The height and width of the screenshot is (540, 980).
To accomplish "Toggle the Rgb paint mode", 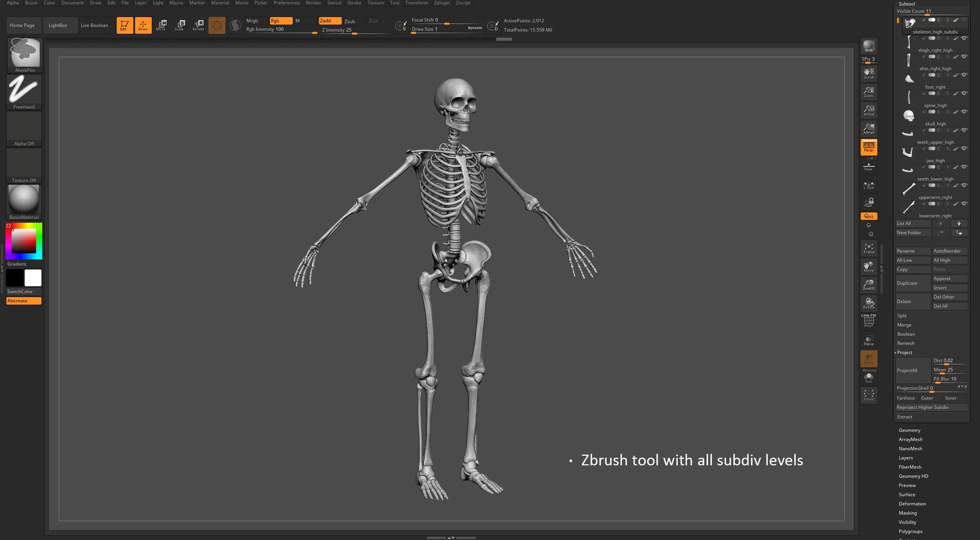I will tap(281, 21).
